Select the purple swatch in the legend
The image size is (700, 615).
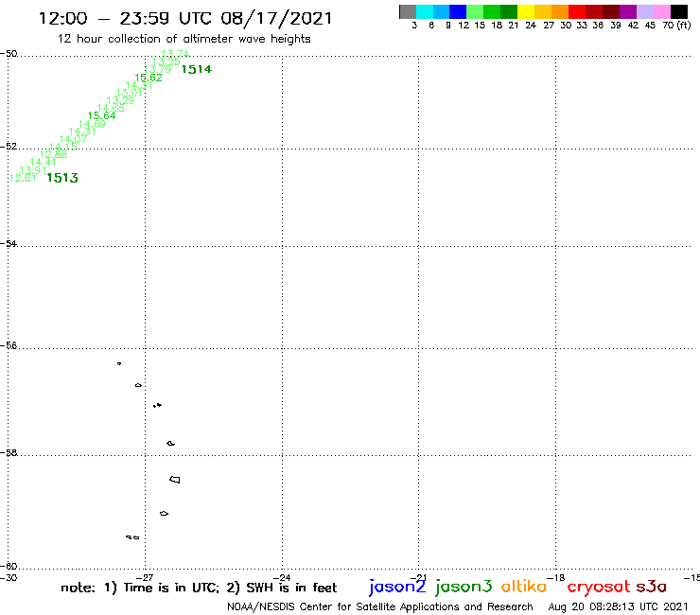(628, 11)
